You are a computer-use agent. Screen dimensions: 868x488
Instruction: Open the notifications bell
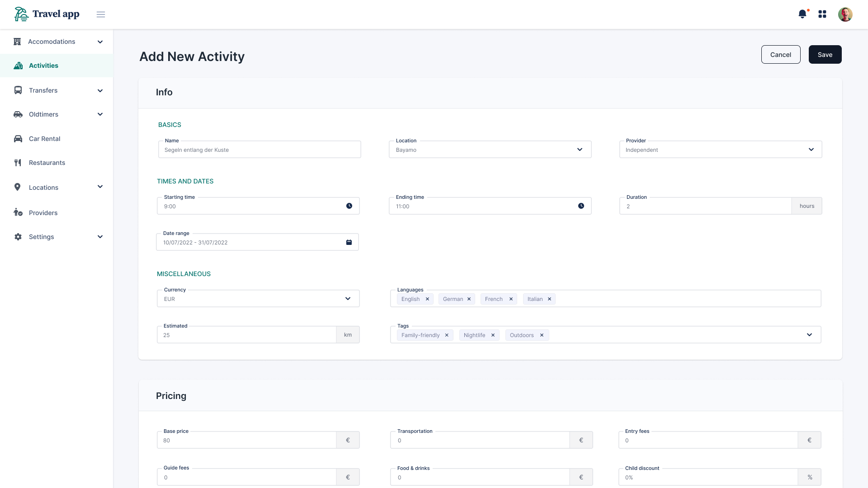[802, 14]
